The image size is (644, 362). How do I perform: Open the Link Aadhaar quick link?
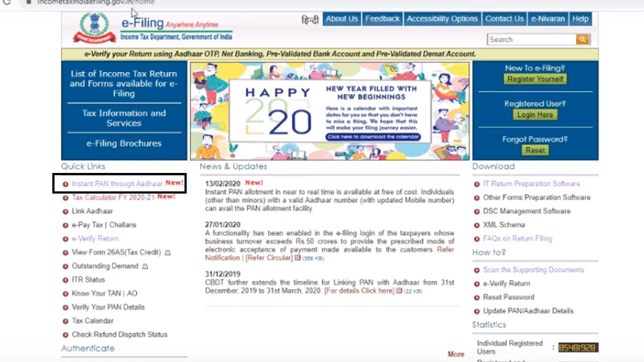tap(92, 211)
